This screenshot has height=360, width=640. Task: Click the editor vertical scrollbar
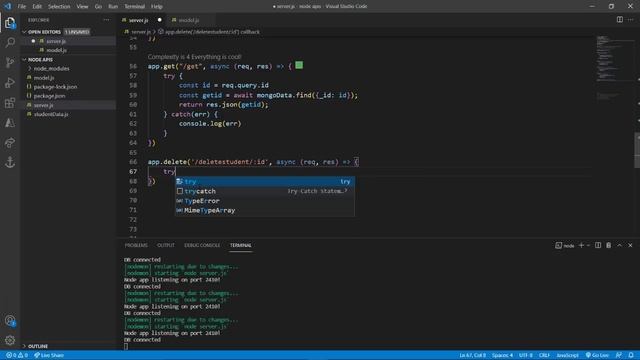coord(637,150)
